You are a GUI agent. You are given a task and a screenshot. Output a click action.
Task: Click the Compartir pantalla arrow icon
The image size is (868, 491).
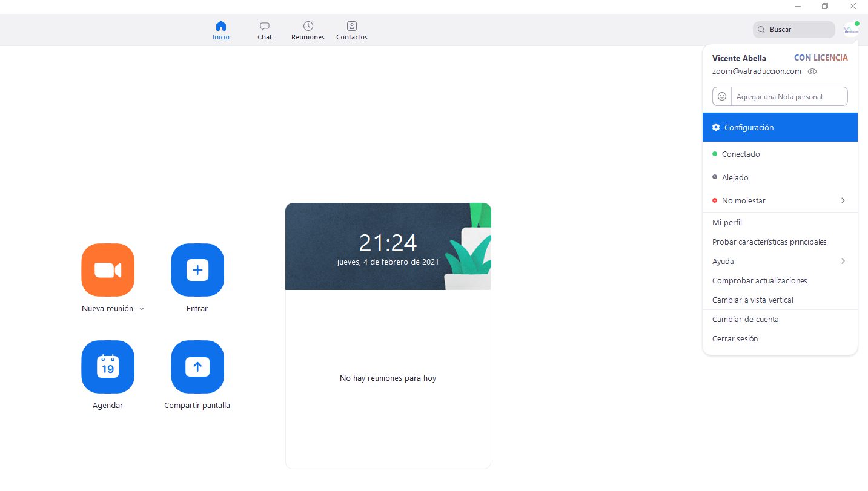[197, 367]
